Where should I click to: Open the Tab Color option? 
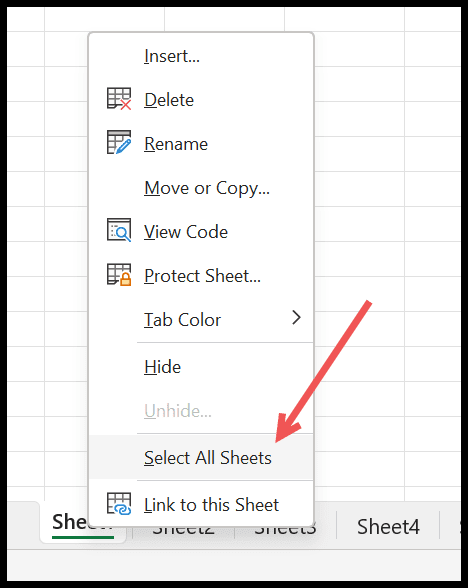[182, 320]
